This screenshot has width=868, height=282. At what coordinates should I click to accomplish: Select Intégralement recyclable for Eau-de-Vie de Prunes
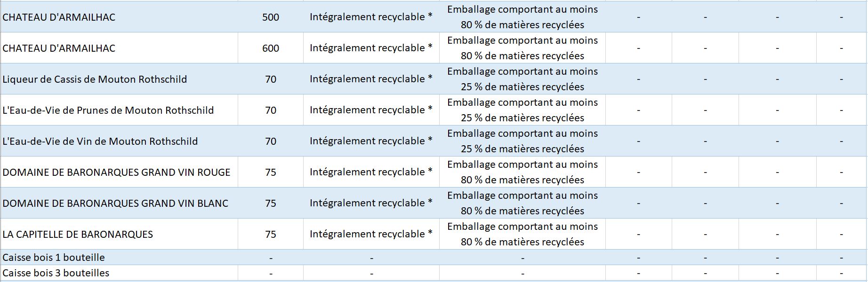tap(371, 110)
